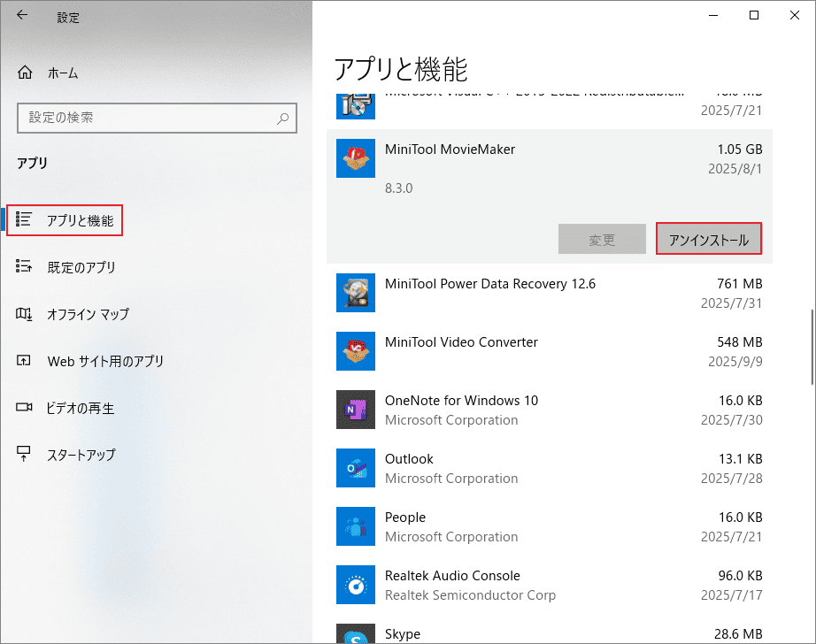This screenshot has width=816, height=644.
Task: Open 既定のアプリ settings page
Action: tap(81, 267)
